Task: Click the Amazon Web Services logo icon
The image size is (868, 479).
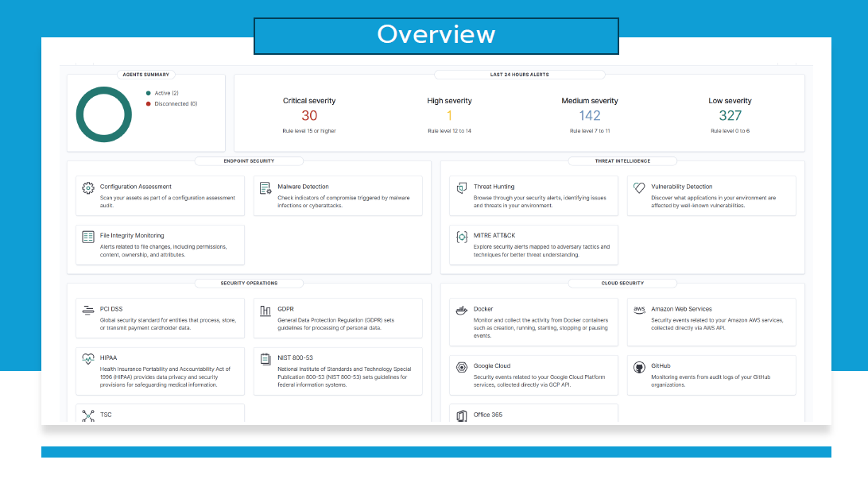Action: [639, 311]
